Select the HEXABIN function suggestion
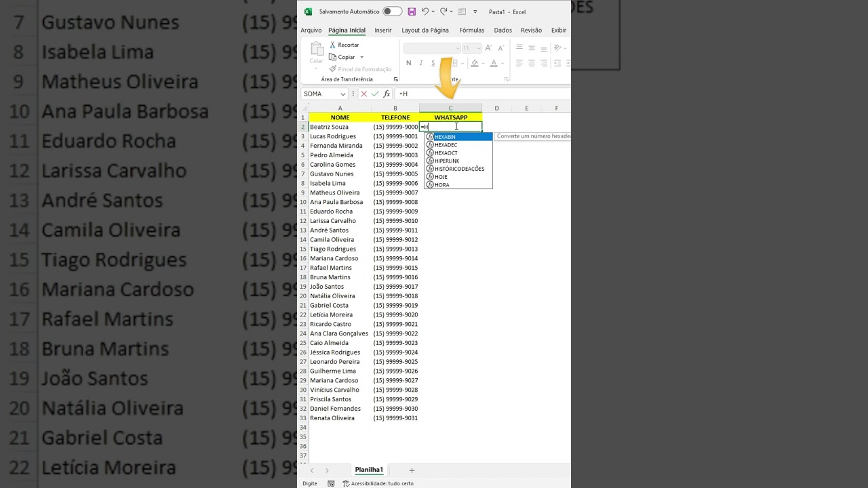 458,137
